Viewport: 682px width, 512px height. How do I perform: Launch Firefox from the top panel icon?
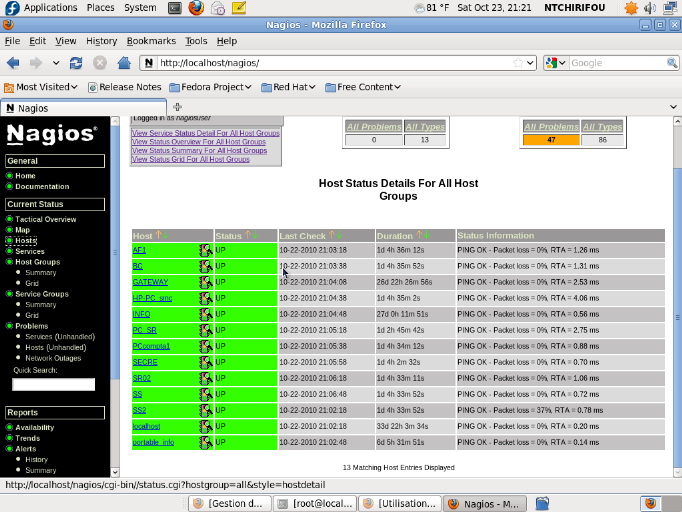tap(195, 8)
